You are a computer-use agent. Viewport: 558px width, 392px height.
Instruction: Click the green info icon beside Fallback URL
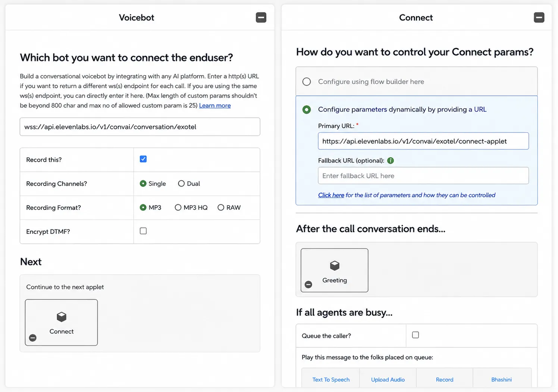click(391, 161)
